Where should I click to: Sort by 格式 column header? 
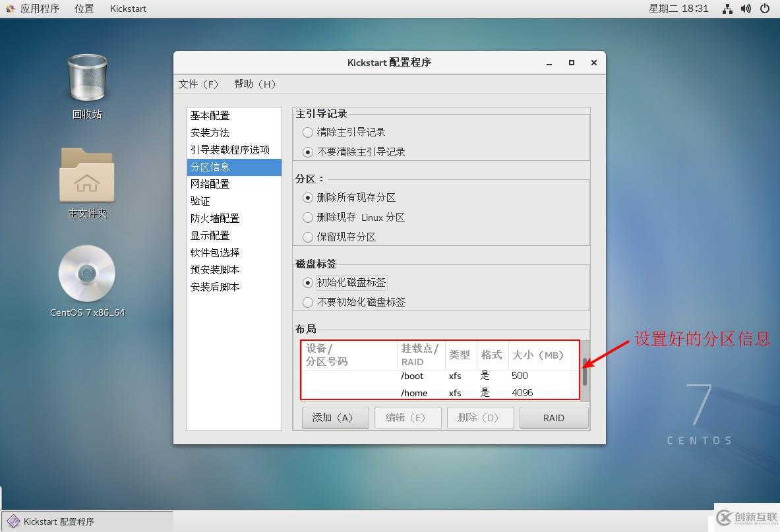[x=492, y=355]
